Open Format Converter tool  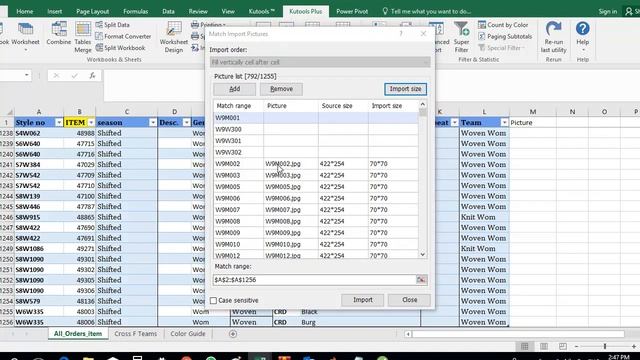click(x=123, y=36)
